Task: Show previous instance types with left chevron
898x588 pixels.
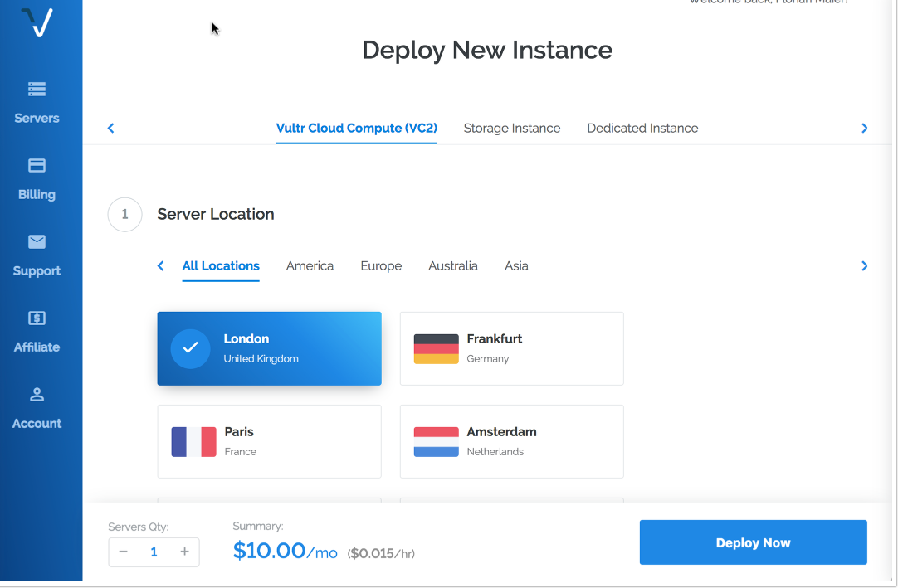Action: [x=111, y=129]
